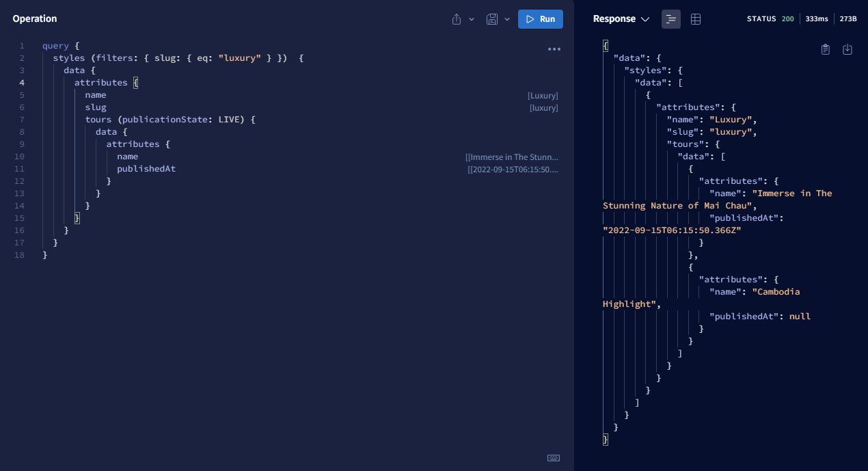Select the formatted response view icon
This screenshot has width=868, height=471.
point(670,18)
